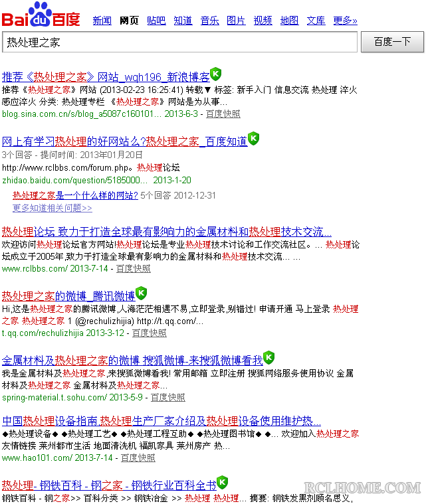Click green URL www.hao101.com/ 2013-7-14

(x=57, y=458)
